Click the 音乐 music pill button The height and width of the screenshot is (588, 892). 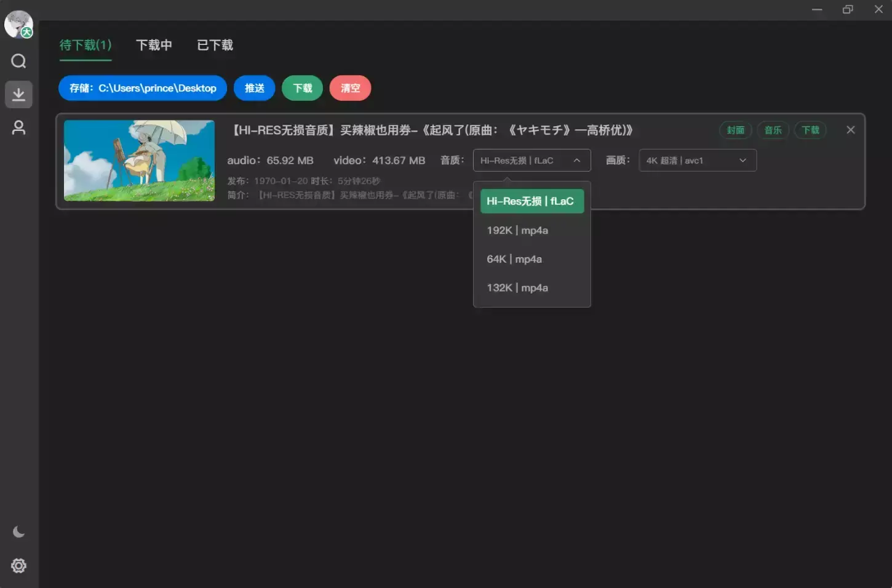(x=773, y=130)
